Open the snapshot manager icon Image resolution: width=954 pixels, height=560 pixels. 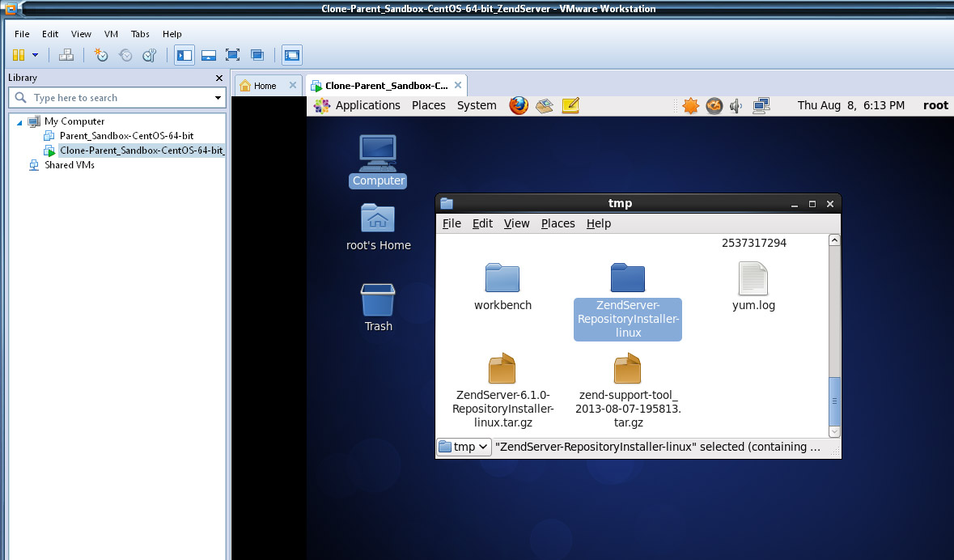point(150,55)
